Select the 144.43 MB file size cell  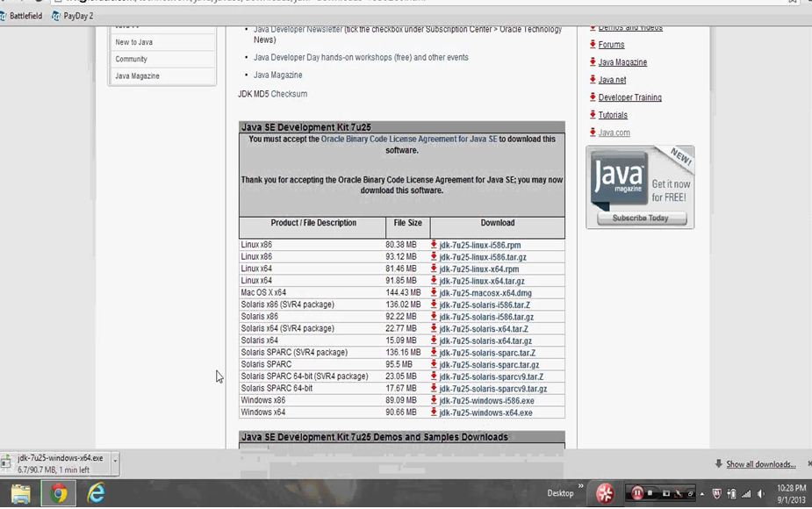click(x=403, y=292)
